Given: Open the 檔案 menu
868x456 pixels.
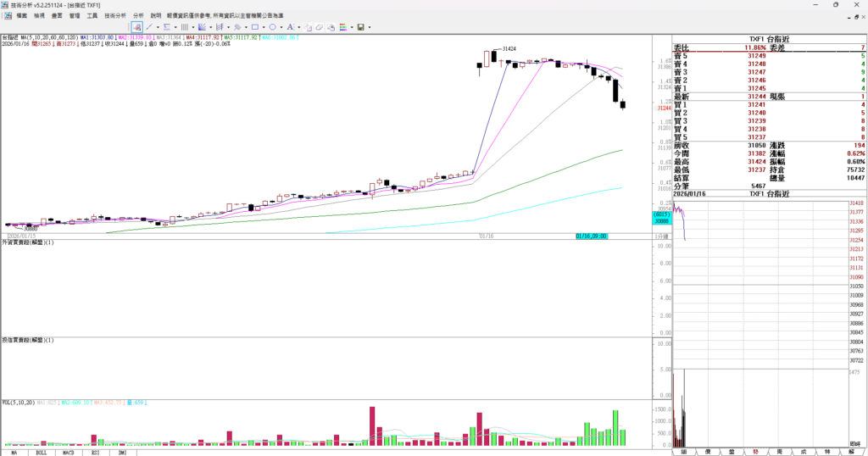Looking at the screenshot, I should (21, 15).
